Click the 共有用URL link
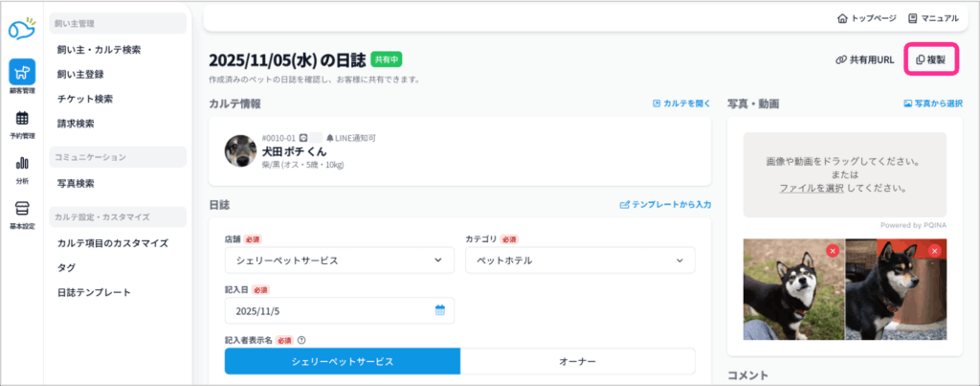Viewport: 980px width, 386px height. tap(865, 59)
